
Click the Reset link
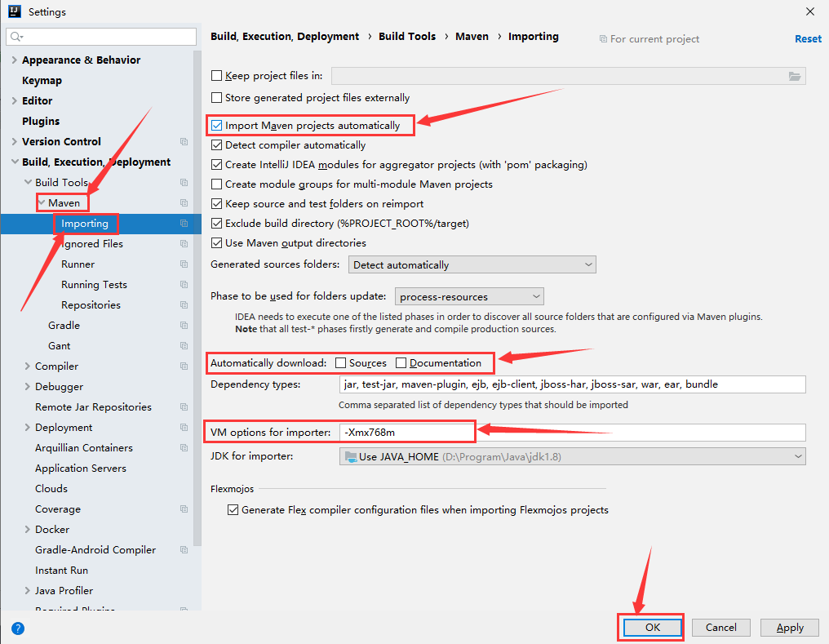point(808,38)
